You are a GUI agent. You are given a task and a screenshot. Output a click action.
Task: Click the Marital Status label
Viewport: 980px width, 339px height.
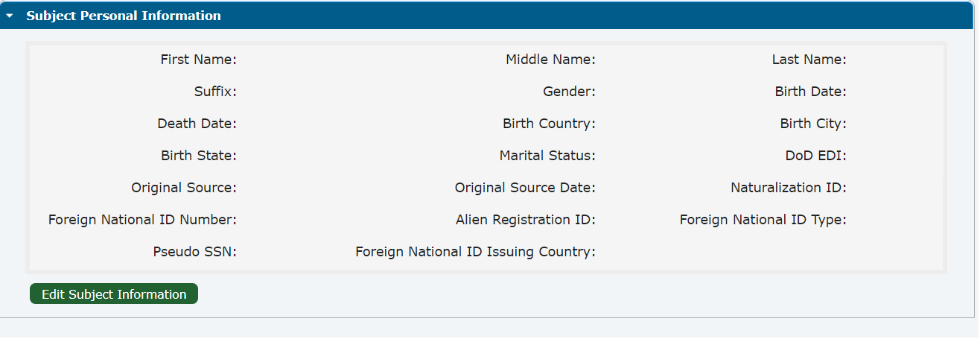(x=547, y=156)
